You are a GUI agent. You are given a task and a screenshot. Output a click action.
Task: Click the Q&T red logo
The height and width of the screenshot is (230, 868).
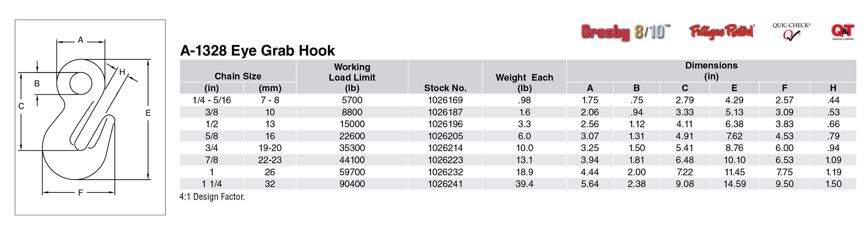pyautogui.click(x=843, y=32)
